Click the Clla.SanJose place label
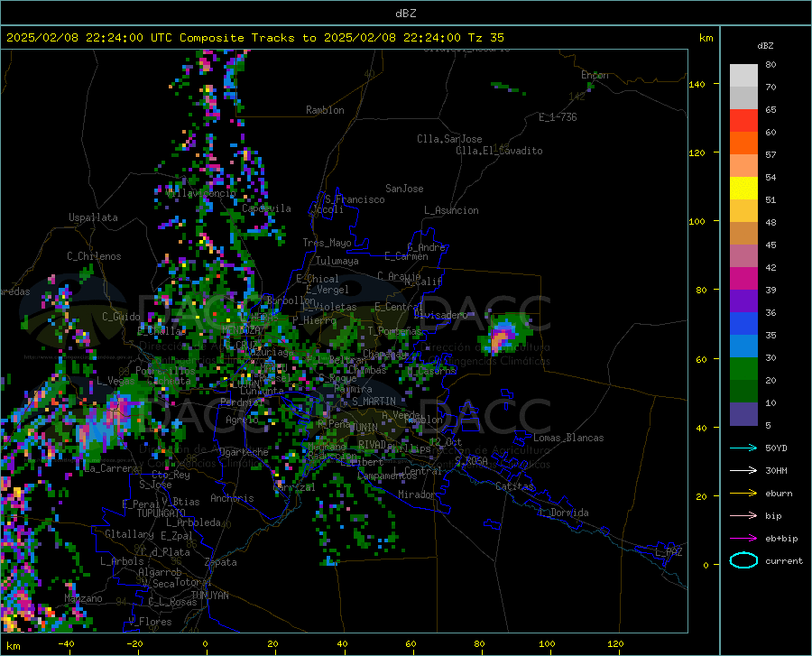The width and height of the screenshot is (812, 656). [x=449, y=139]
